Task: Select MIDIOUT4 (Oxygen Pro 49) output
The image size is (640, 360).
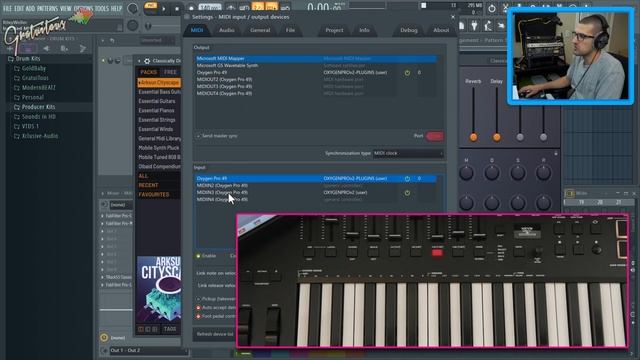Action: pos(315,93)
